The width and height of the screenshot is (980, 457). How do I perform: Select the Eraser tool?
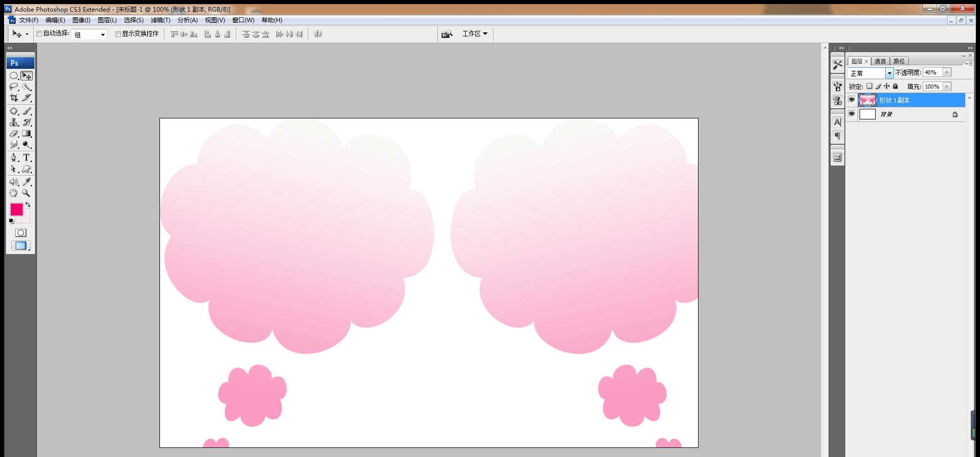(x=14, y=134)
